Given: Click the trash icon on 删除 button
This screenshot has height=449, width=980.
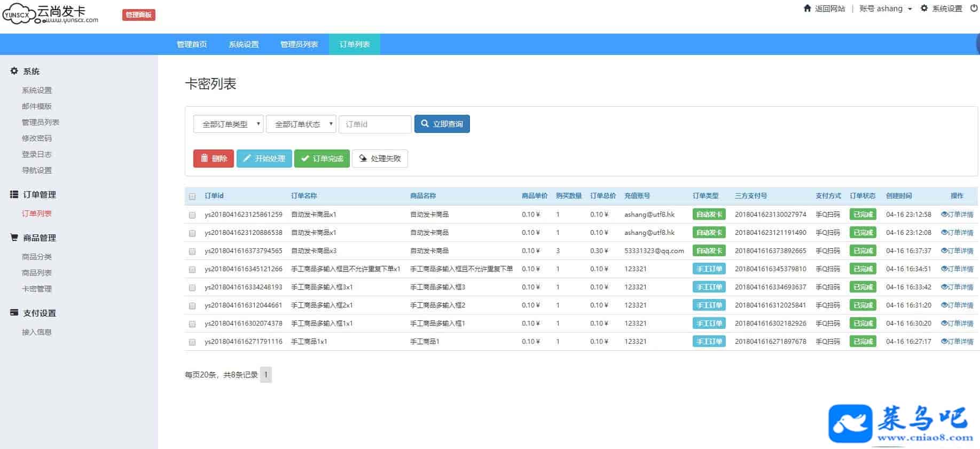Looking at the screenshot, I should coord(204,159).
